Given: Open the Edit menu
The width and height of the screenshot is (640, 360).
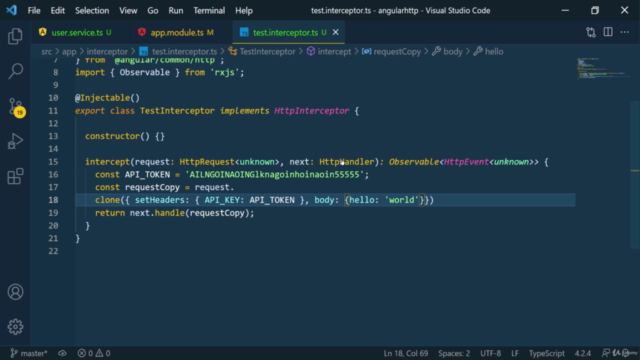Looking at the screenshot, I should point(58,11).
